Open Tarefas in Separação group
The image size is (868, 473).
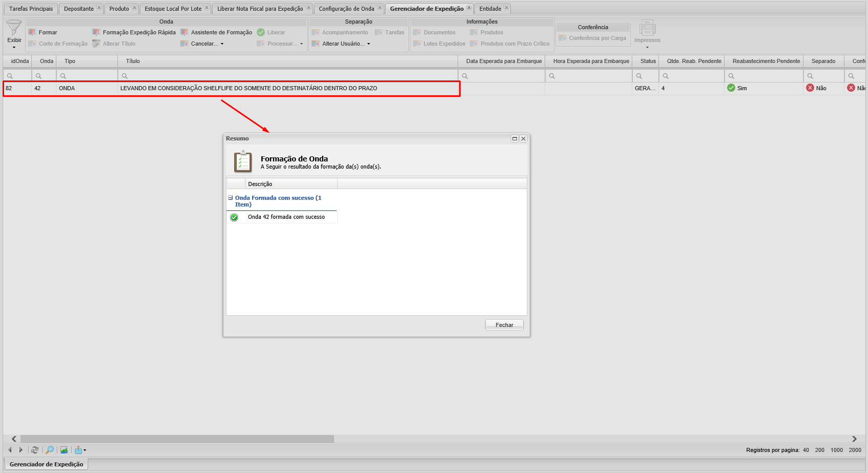pyautogui.click(x=389, y=32)
